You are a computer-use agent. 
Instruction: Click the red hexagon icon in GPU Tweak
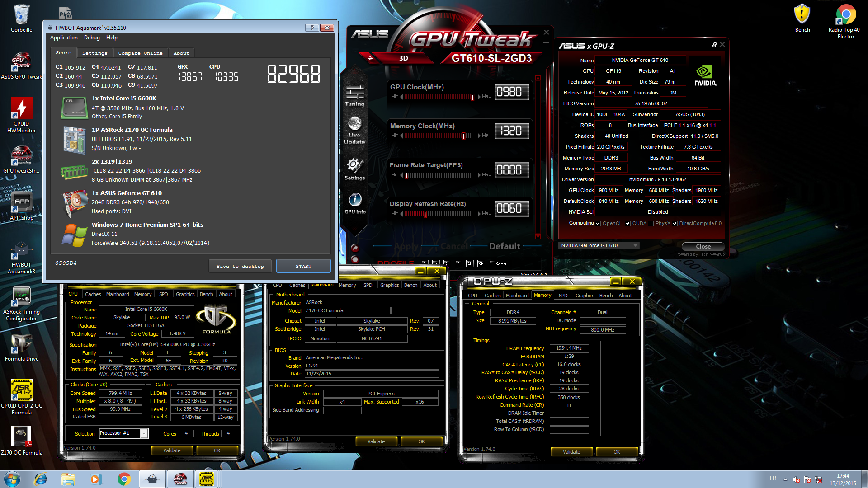pos(355,259)
